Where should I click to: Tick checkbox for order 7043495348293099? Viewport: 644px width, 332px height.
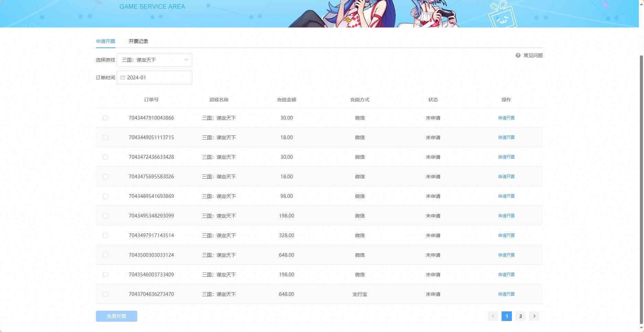click(105, 216)
